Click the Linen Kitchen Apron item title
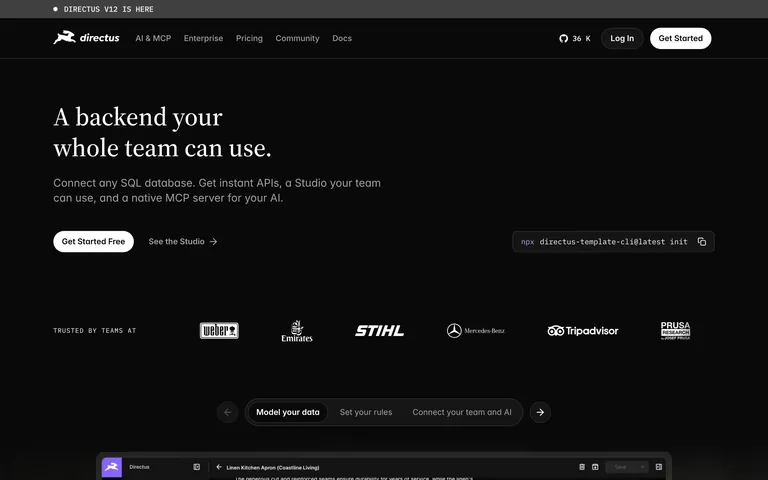The height and width of the screenshot is (480, 768). pyautogui.click(x=273, y=467)
